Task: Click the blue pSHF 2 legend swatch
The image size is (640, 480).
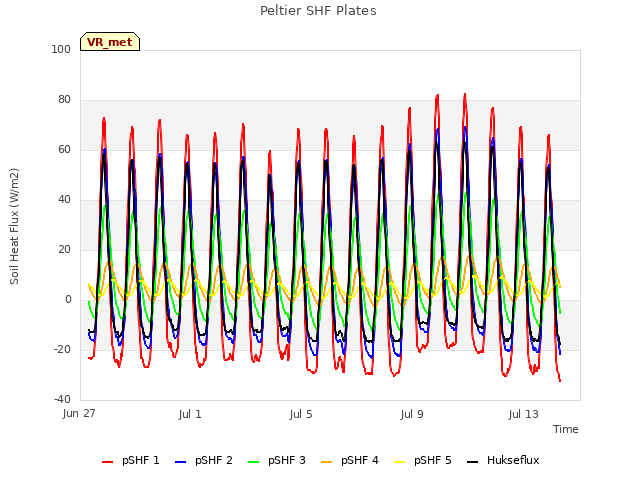Action: (180, 462)
